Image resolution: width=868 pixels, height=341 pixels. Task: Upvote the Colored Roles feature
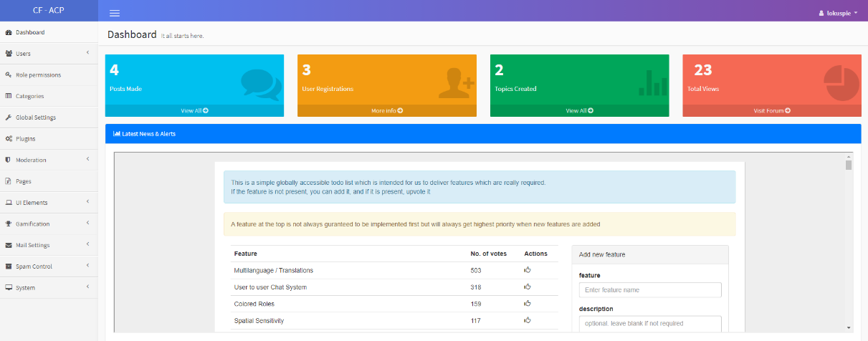pos(528,304)
